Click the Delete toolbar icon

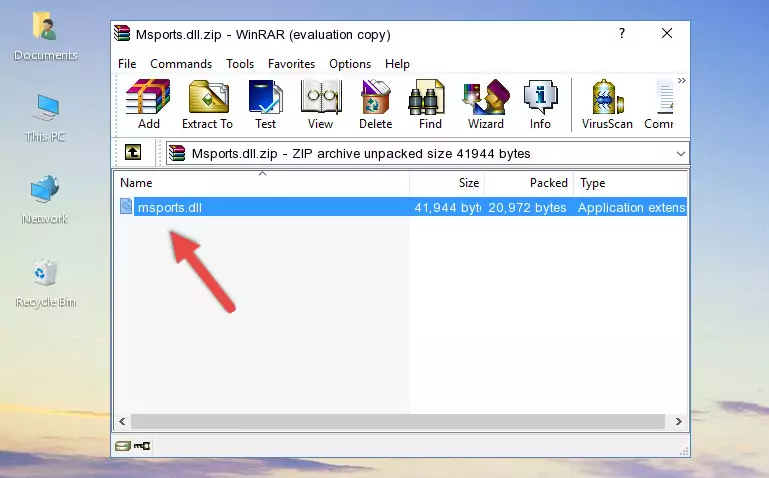(x=376, y=104)
